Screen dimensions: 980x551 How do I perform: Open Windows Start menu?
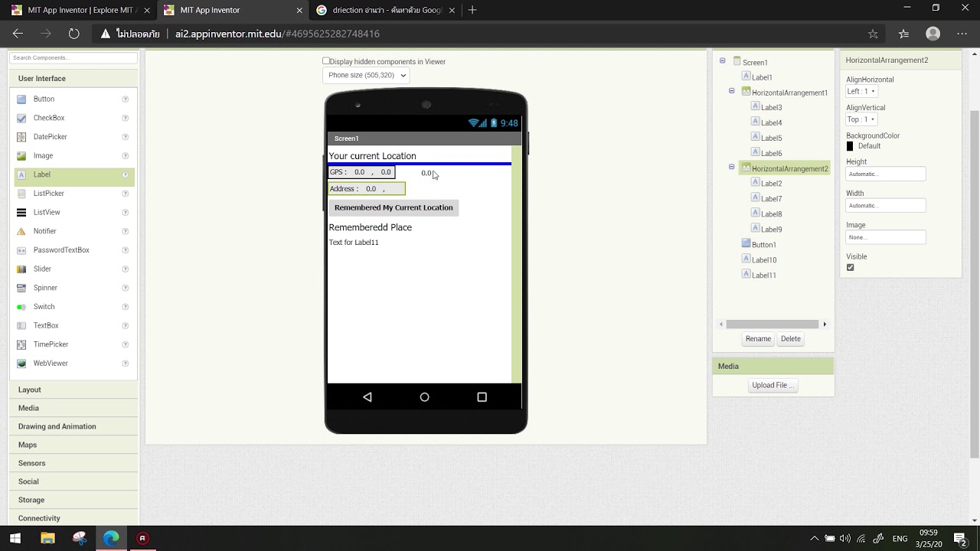[15, 538]
